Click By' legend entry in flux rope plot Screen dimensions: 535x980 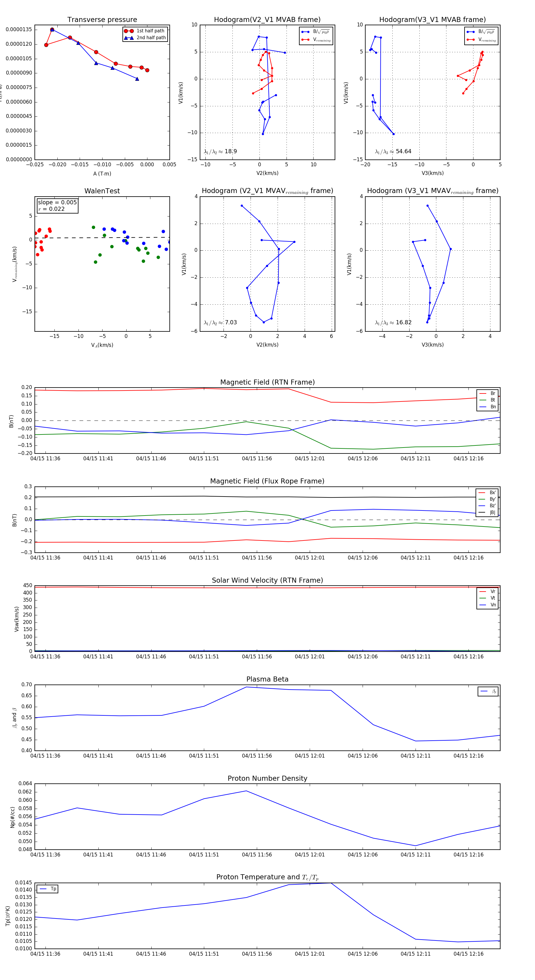coord(487,499)
